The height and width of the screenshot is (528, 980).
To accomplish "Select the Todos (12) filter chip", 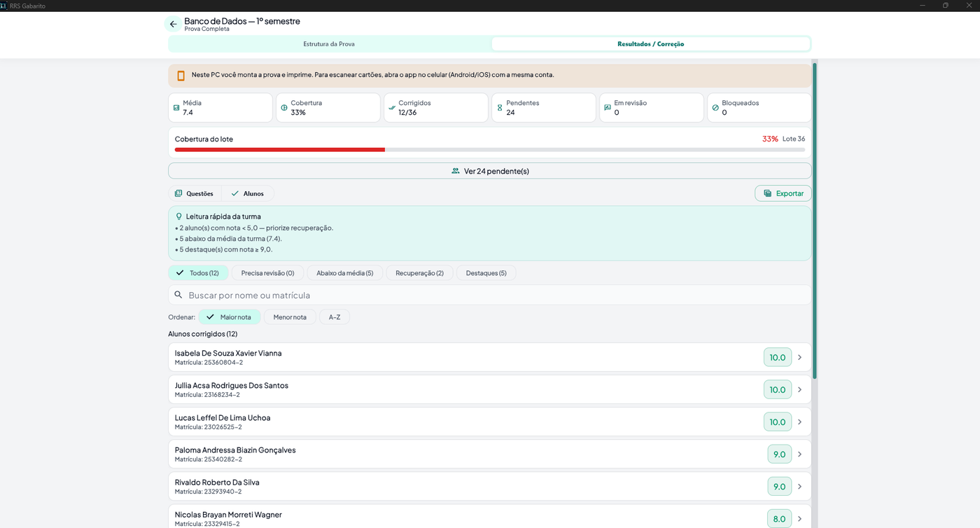I will pyautogui.click(x=198, y=273).
